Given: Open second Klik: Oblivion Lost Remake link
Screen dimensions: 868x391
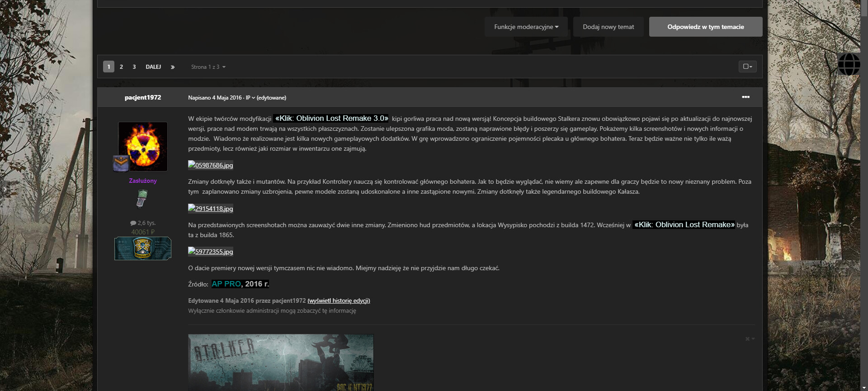Looking at the screenshot, I should click(684, 224).
